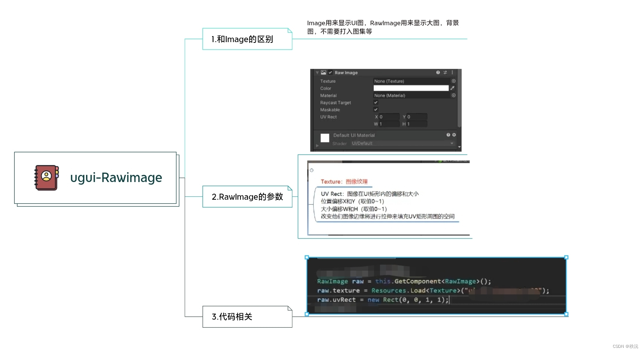Uncheck the Raycast Target checkbox

point(376,102)
